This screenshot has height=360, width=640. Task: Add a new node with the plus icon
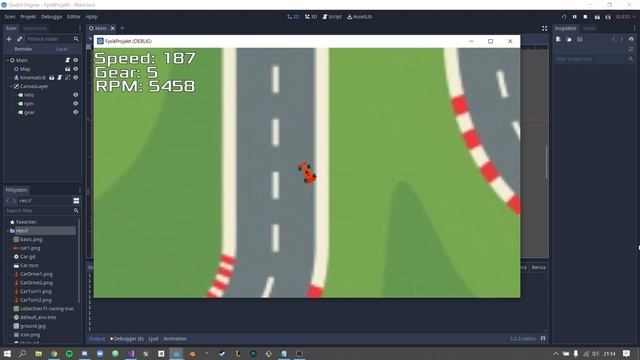tap(9, 39)
